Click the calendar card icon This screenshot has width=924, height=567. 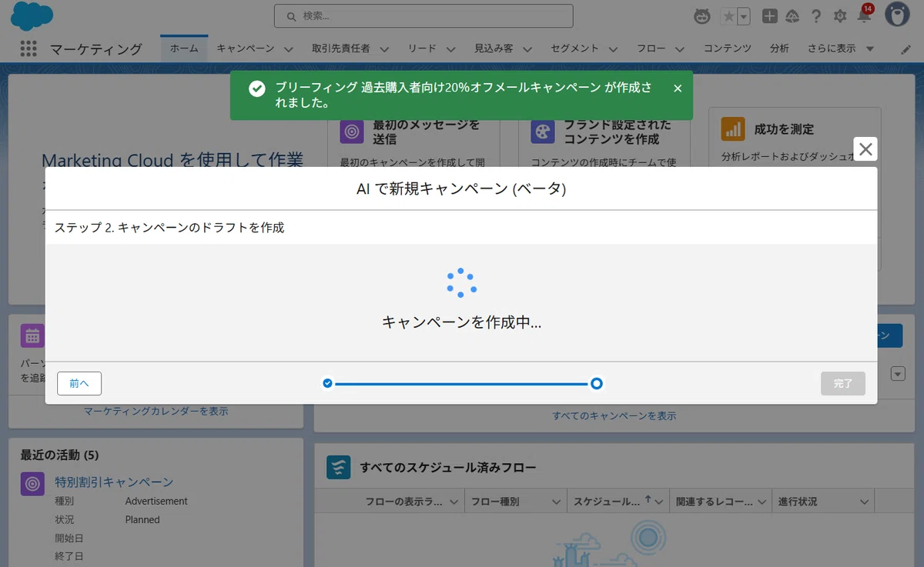pos(32,335)
